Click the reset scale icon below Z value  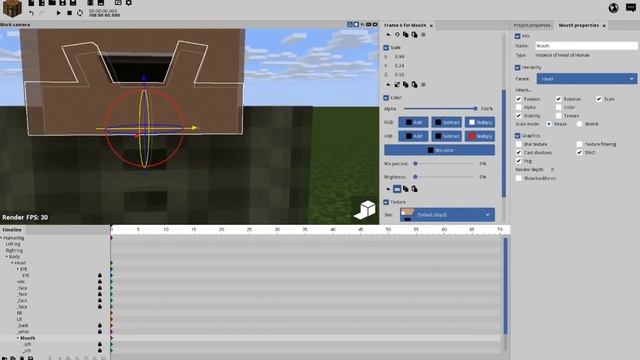point(388,84)
